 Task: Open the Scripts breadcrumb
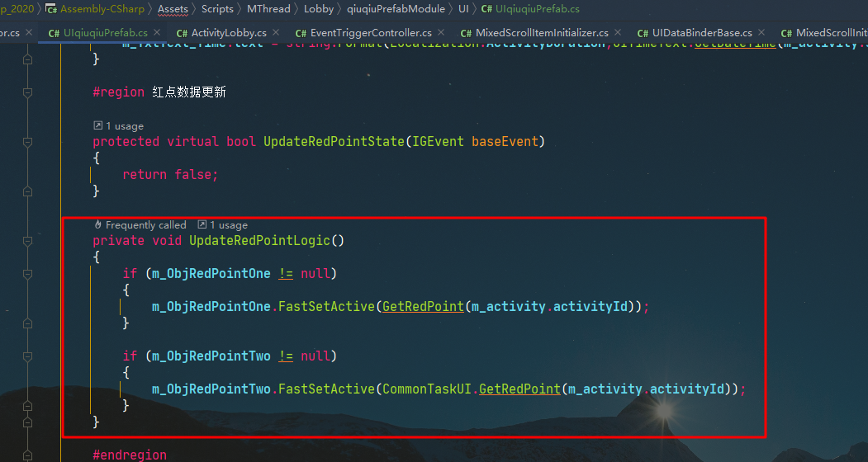pos(217,9)
